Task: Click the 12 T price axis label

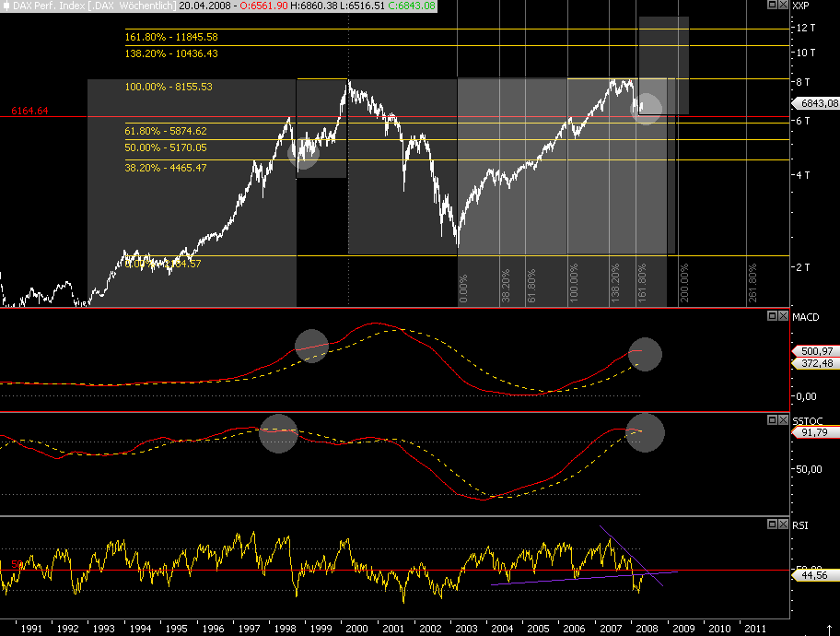Action: point(806,28)
